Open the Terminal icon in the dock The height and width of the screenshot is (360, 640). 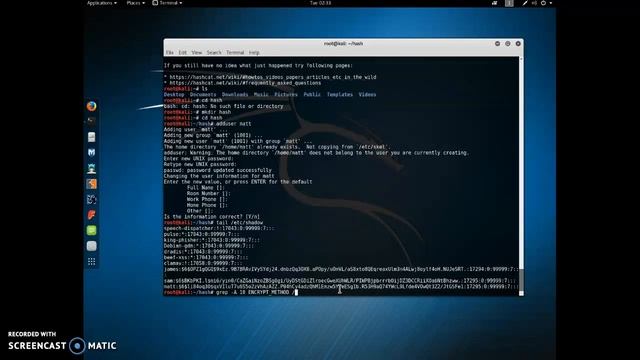[x=91, y=121]
